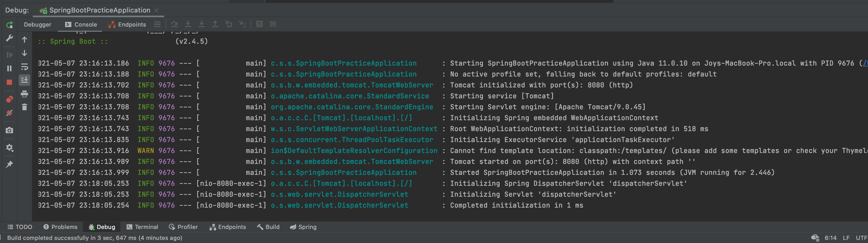Print the console output

(x=24, y=94)
